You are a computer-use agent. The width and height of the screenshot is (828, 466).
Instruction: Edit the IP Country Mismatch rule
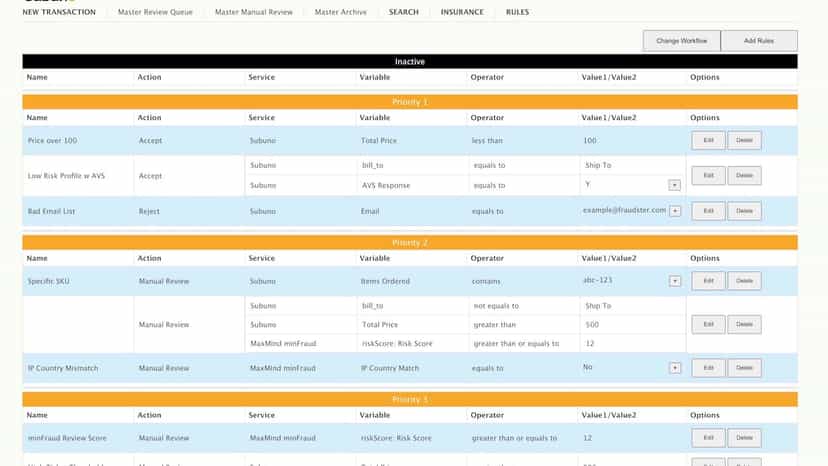click(708, 368)
